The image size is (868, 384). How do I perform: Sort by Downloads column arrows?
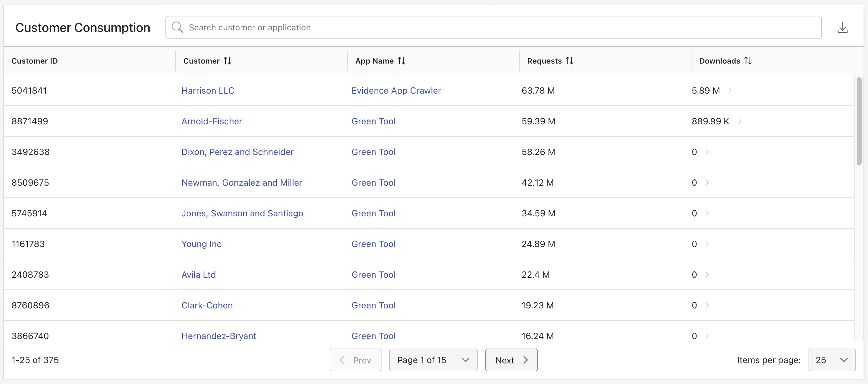(748, 61)
